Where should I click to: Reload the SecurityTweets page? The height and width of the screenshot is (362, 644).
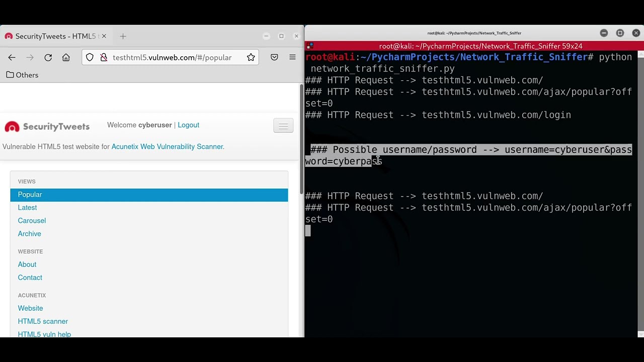(48, 57)
